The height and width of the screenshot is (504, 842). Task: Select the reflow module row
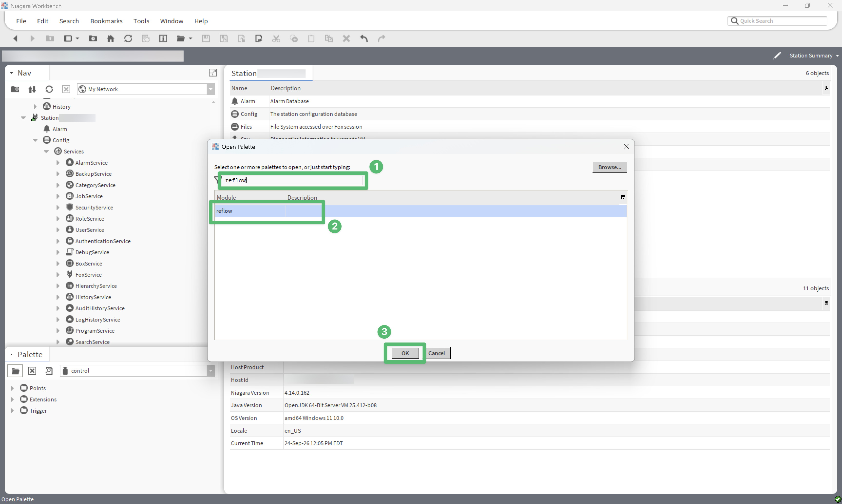point(421,211)
